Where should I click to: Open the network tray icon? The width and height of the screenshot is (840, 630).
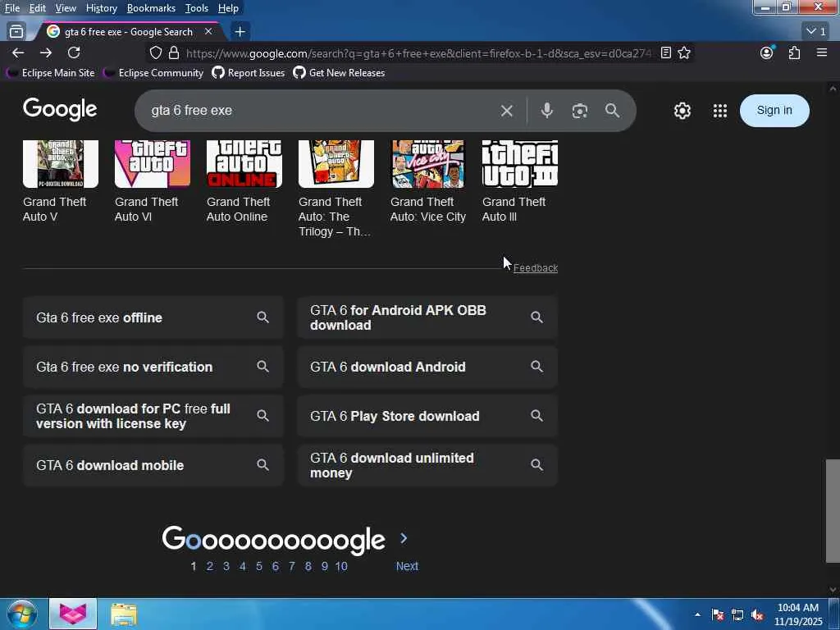pyautogui.click(x=737, y=614)
